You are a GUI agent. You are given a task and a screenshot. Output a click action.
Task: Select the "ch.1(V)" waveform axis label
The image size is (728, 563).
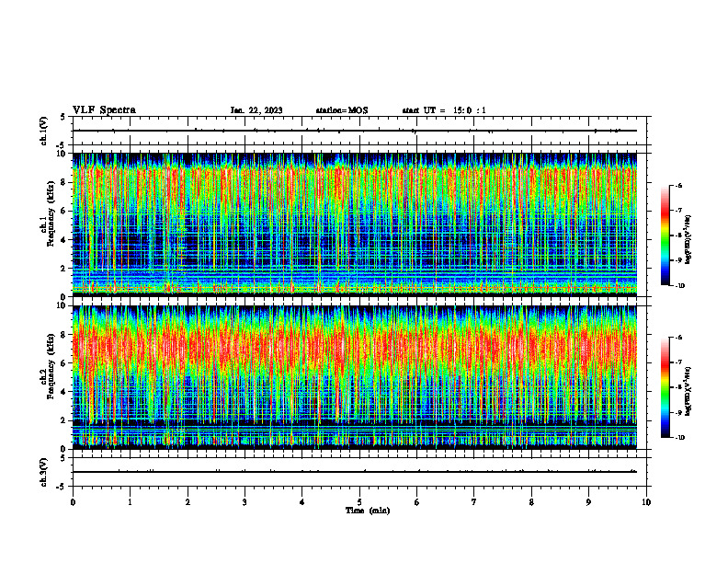point(43,131)
